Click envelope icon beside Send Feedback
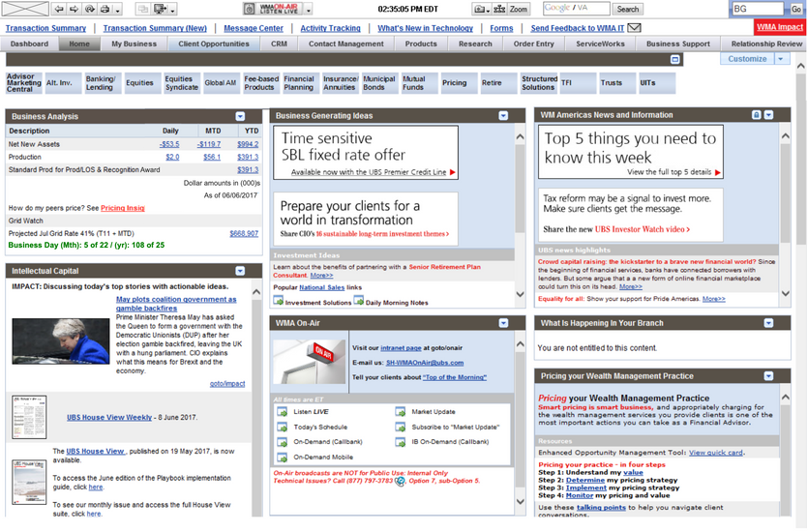Screen dimensions: 808x532 coord(635,28)
